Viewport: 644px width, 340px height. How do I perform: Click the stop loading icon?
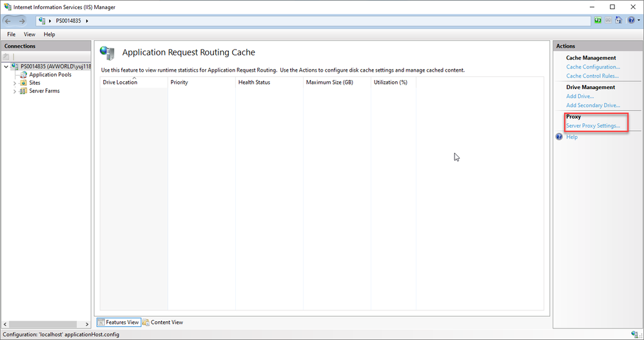click(x=609, y=20)
